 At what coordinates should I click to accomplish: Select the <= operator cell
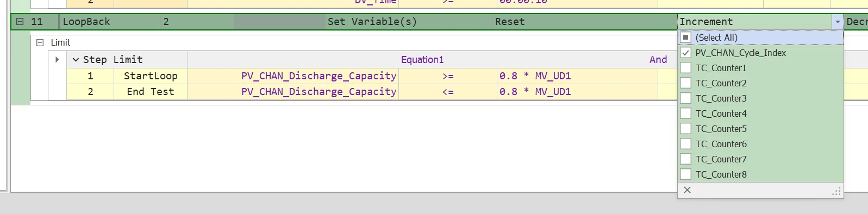(x=448, y=92)
